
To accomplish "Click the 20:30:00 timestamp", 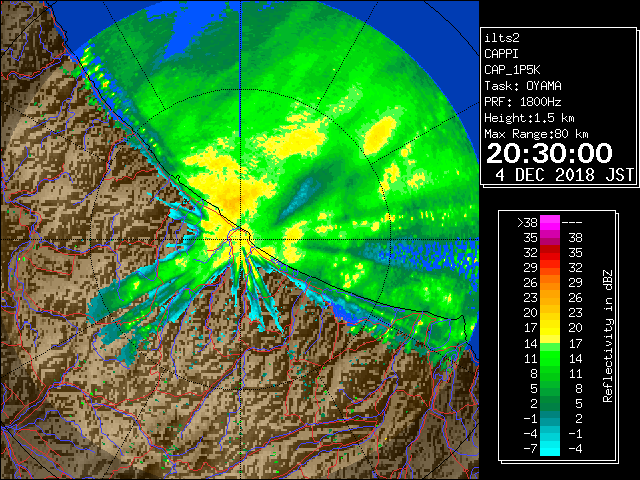I will [549, 153].
